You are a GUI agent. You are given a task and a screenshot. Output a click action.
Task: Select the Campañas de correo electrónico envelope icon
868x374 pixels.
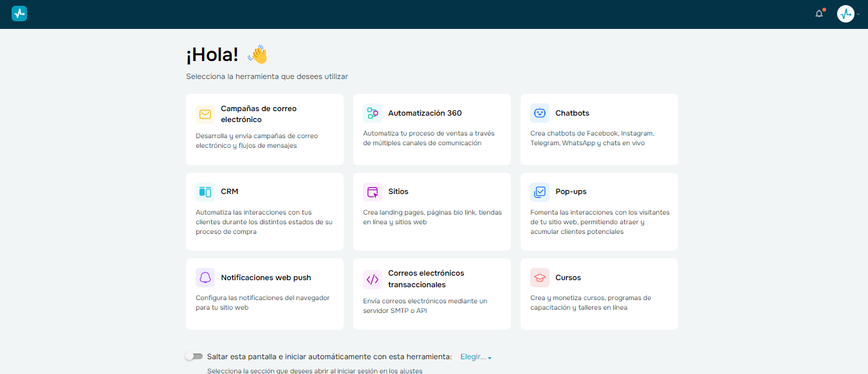point(205,114)
